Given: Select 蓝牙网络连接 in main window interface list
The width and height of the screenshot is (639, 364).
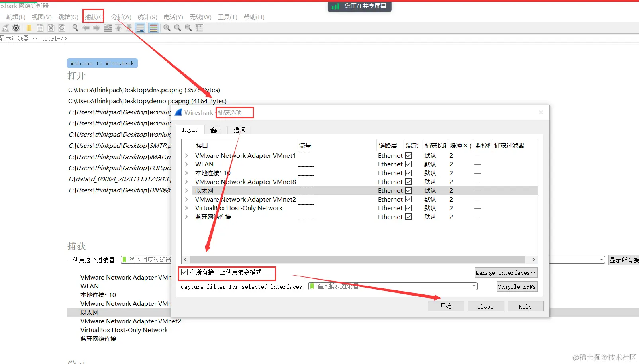Looking at the screenshot, I should tap(98, 339).
